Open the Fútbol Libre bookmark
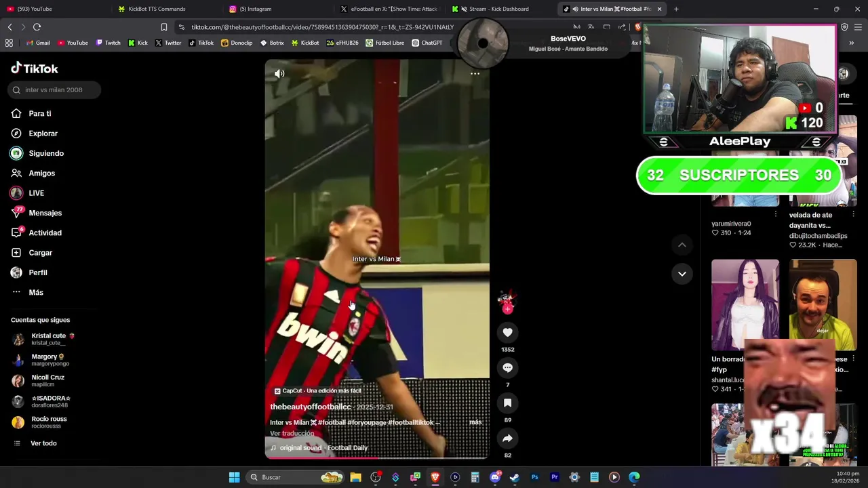868x488 pixels. click(x=385, y=43)
